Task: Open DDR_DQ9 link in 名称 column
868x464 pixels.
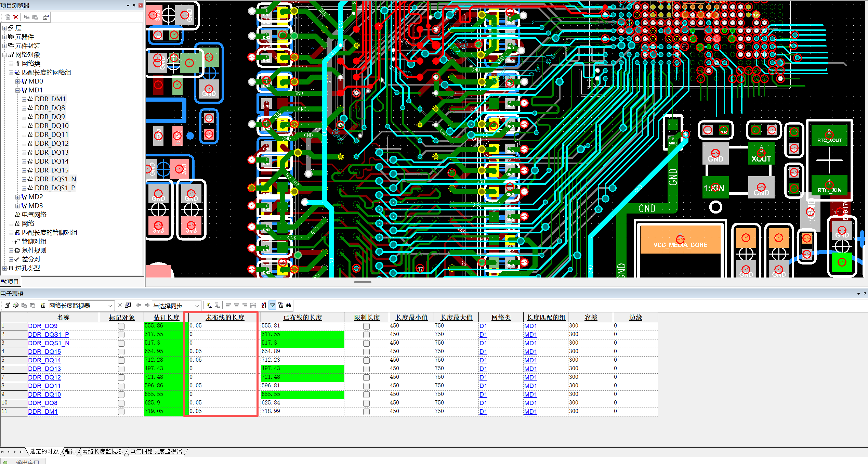Action: (x=43, y=326)
